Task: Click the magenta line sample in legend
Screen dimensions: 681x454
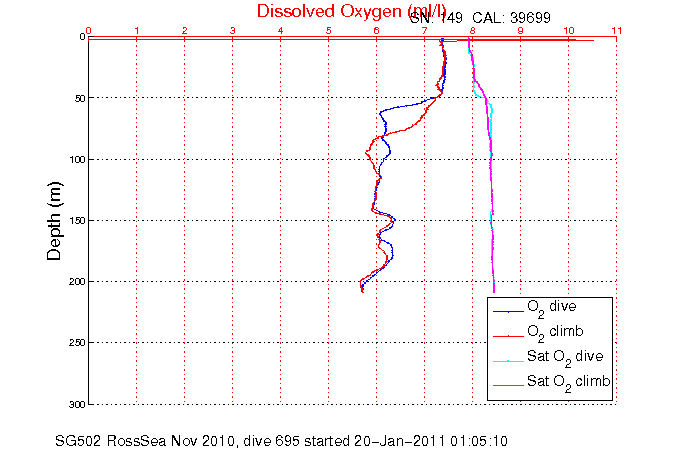Action: (509, 385)
